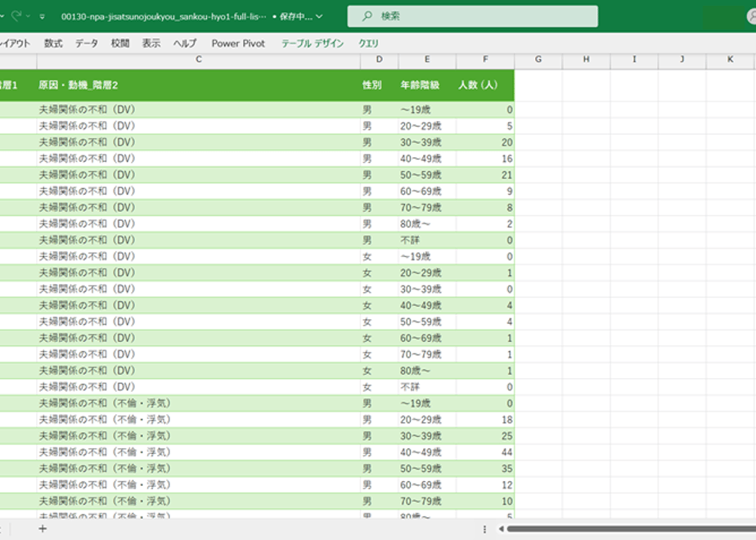Select column D header
756x540 pixels.
(x=380, y=59)
